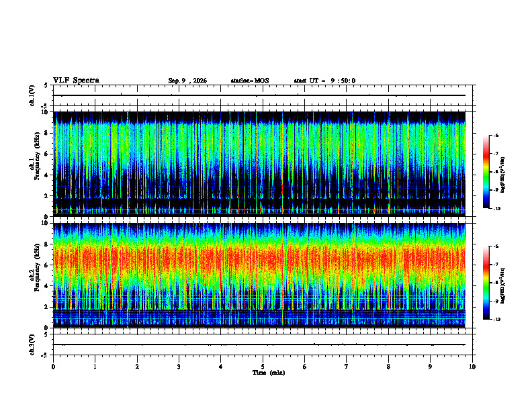Click the VLF Spectra title text
The height and width of the screenshot is (411, 532).
[x=76, y=81]
